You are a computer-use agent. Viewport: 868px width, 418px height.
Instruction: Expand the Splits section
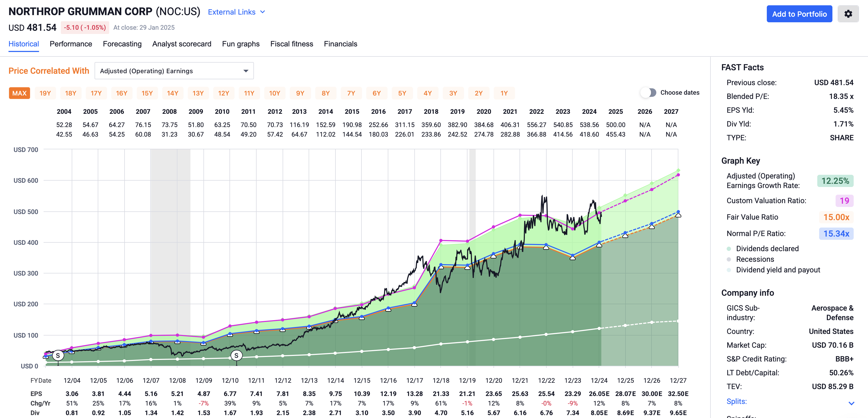[737, 401]
